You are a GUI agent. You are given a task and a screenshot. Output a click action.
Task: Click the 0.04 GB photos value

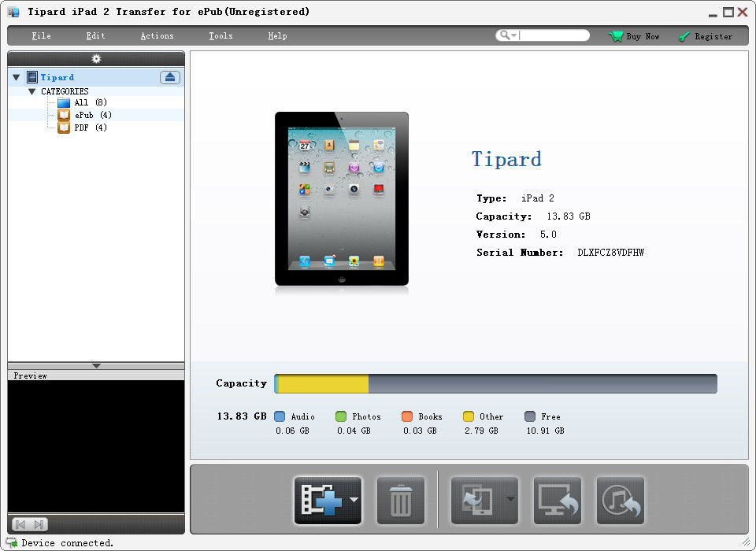(354, 431)
